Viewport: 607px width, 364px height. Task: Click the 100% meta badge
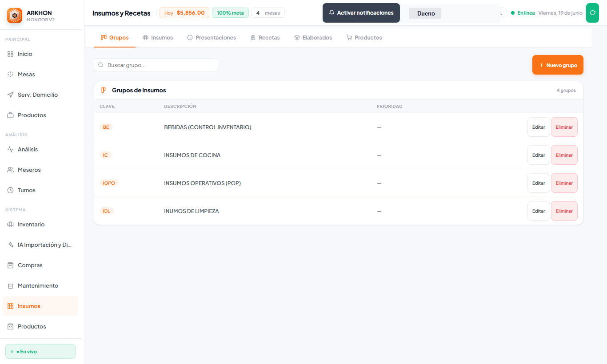[230, 13]
